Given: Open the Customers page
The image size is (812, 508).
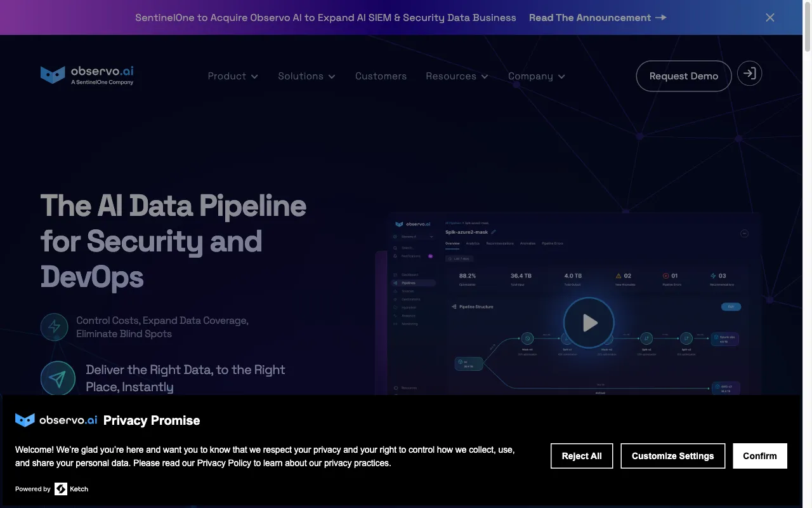Looking at the screenshot, I should coord(381,76).
